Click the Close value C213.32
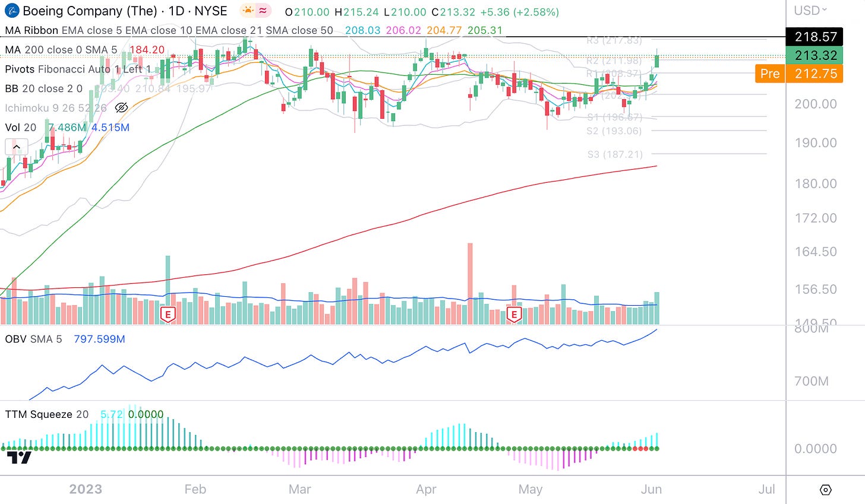 tap(453, 12)
